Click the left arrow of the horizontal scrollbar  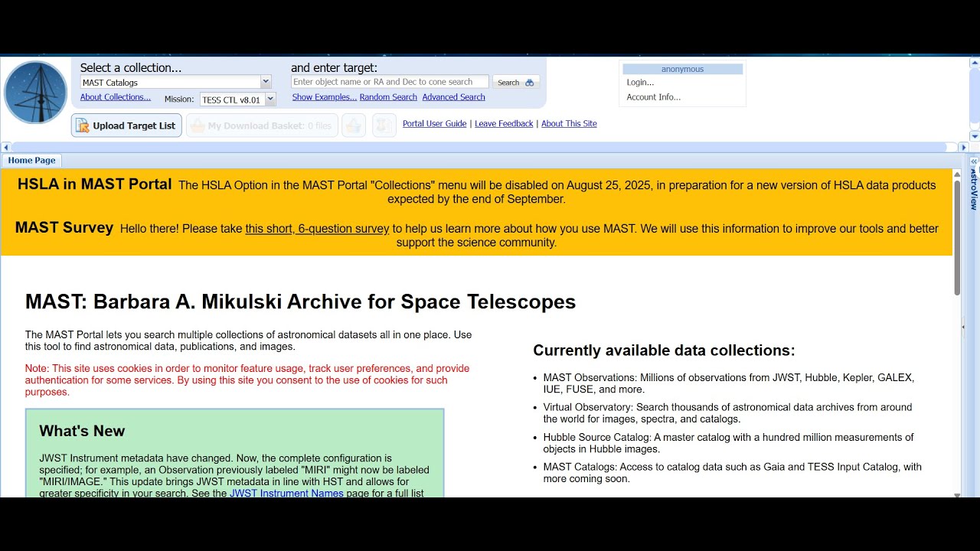[x=6, y=147]
